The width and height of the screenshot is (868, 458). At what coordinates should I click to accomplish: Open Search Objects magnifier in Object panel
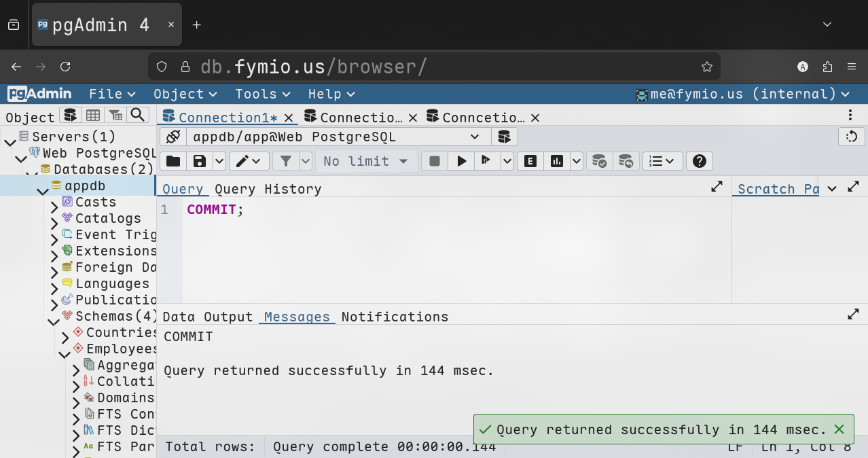[x=138, y=116]
